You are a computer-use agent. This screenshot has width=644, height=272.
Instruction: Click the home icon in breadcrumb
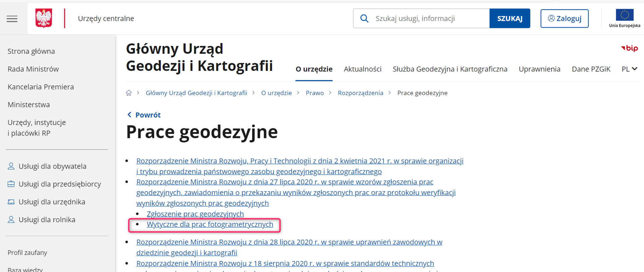click(129, 93)
